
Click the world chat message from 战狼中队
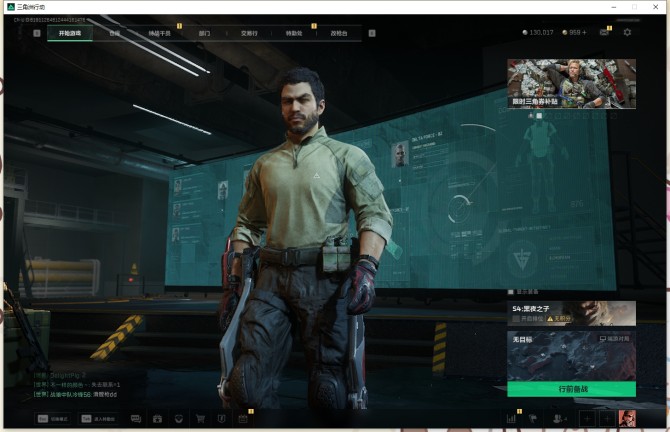(75, 394)
